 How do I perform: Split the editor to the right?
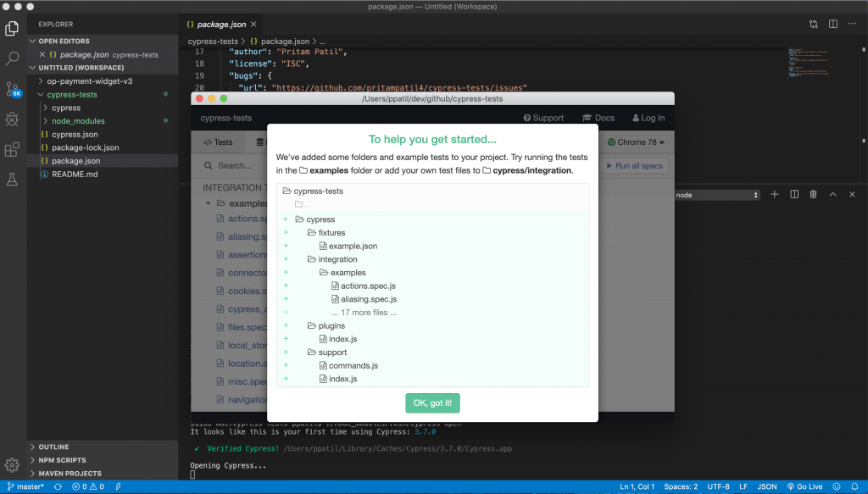point(833,24)
